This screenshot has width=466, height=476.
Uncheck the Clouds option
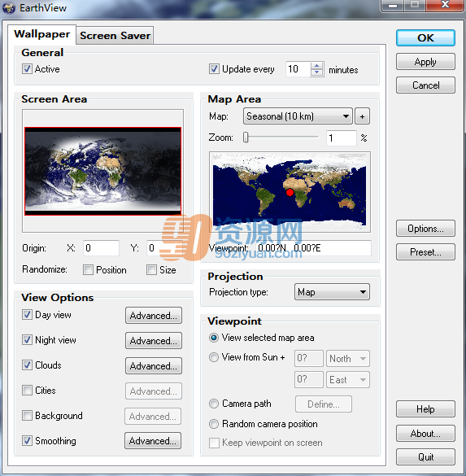(x=27, y=365)
